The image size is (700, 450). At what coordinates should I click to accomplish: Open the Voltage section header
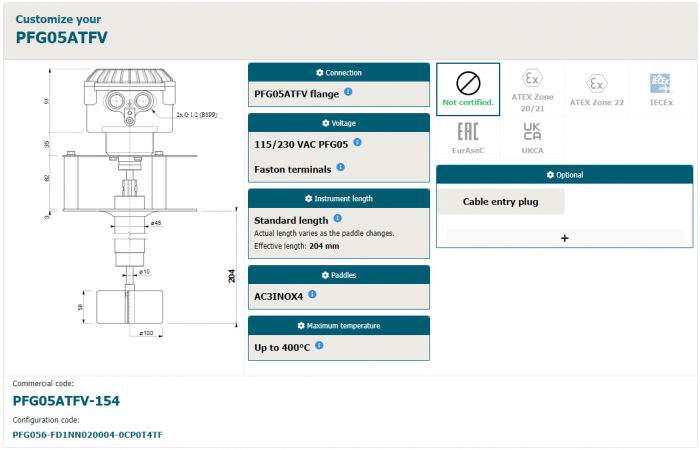point(338,123)
